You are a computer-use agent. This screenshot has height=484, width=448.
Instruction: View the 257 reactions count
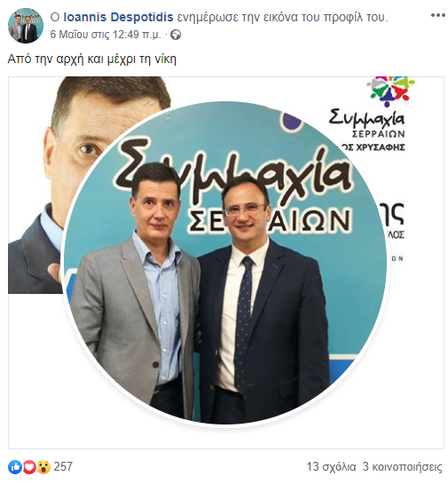pos(63,467)
